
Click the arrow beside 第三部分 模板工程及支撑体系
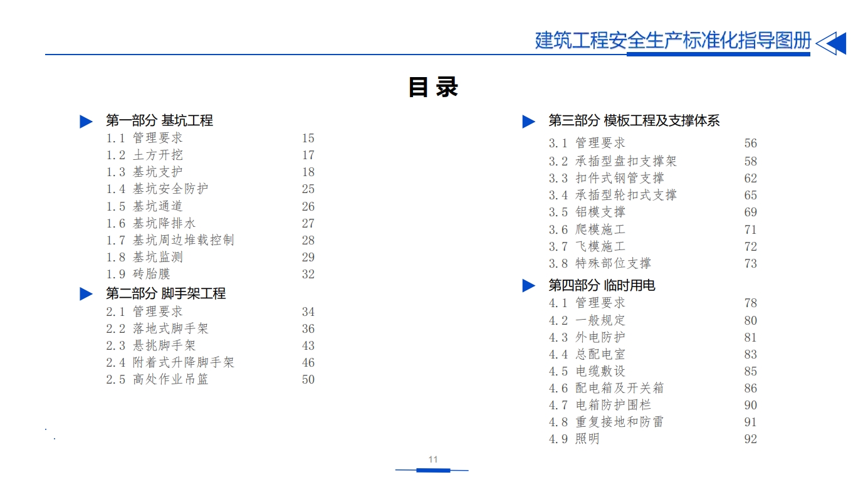pos(529,122)
